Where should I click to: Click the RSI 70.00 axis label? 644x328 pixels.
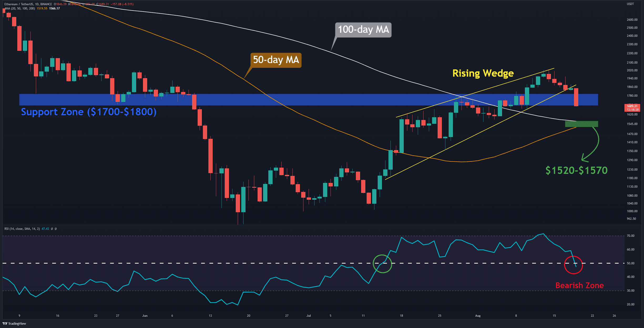(631, 236)
